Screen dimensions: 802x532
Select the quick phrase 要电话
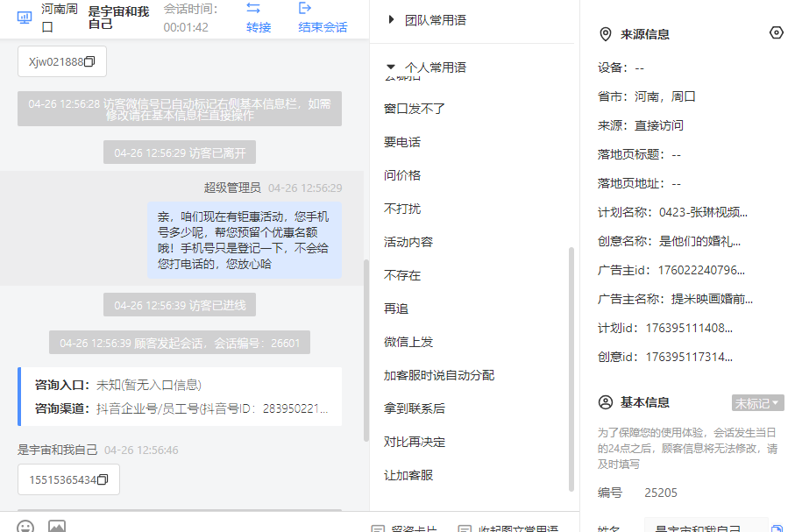(x=402, y=142)
